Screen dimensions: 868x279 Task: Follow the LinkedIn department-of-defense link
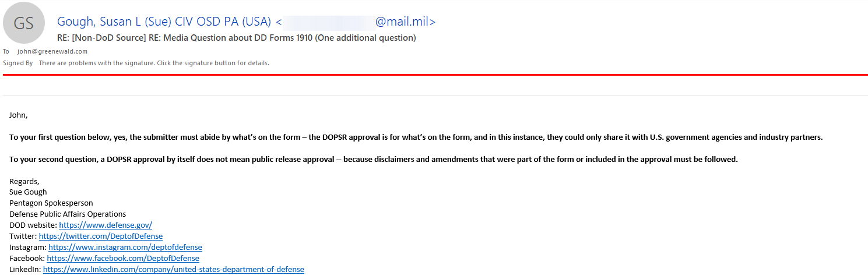pos(174,269)
